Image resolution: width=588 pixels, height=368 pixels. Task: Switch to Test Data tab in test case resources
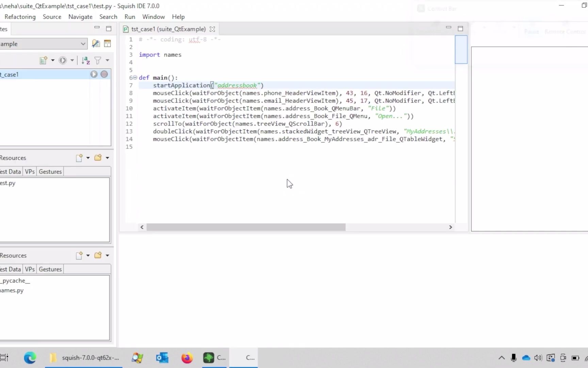pyautogui.click(x=11, y=171)
